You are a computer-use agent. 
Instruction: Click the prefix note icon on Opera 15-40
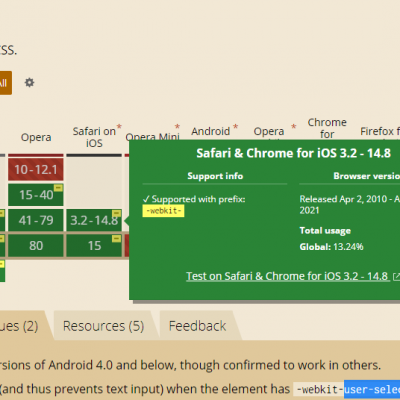58,188
